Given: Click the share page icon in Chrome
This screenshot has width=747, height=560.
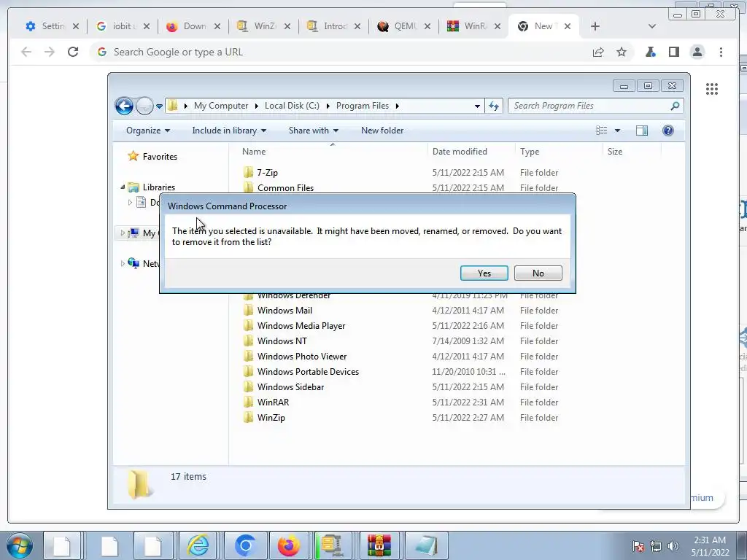Looking at the screenshot, I should point(598,52).
